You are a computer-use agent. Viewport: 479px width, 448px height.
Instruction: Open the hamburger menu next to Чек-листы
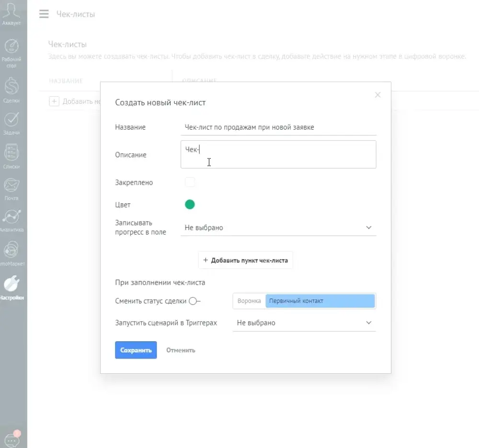tap(44, 14)
